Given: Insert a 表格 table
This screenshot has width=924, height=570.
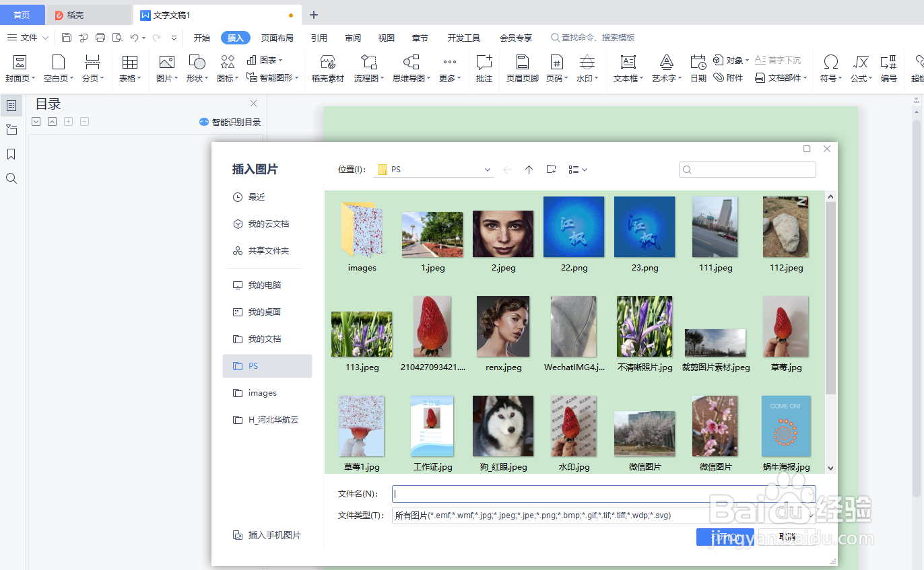Looking at the screenshot, I should point(130,69).
